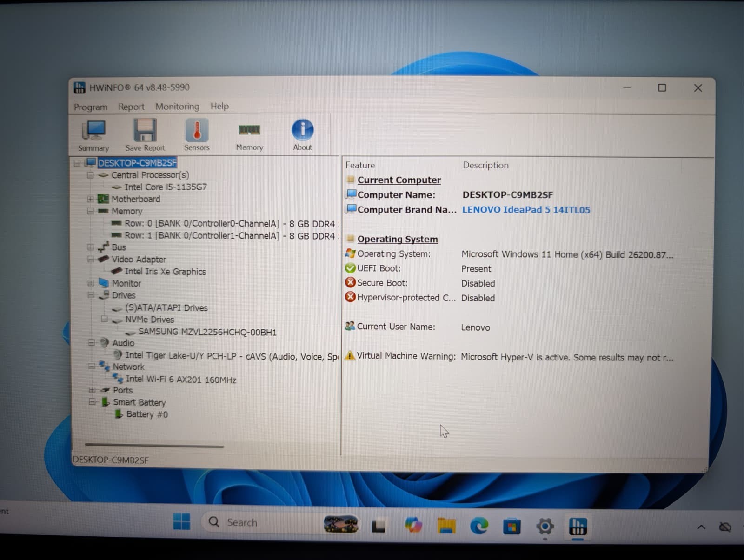Click the Feature column header
The width and height of the screenshot is (744, 560).
click(x=360, y=165)
